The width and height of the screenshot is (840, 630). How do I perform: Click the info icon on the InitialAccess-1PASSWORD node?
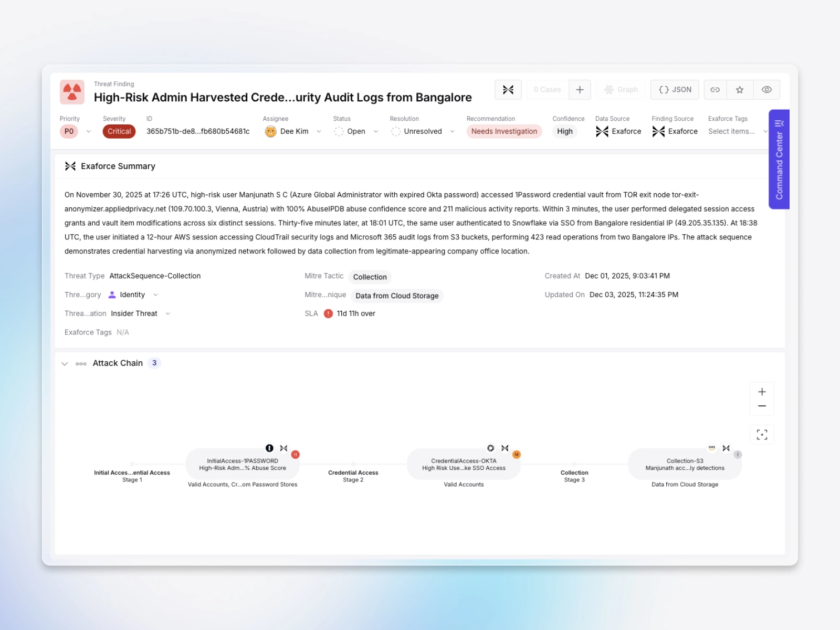click(x=269, y=448)
